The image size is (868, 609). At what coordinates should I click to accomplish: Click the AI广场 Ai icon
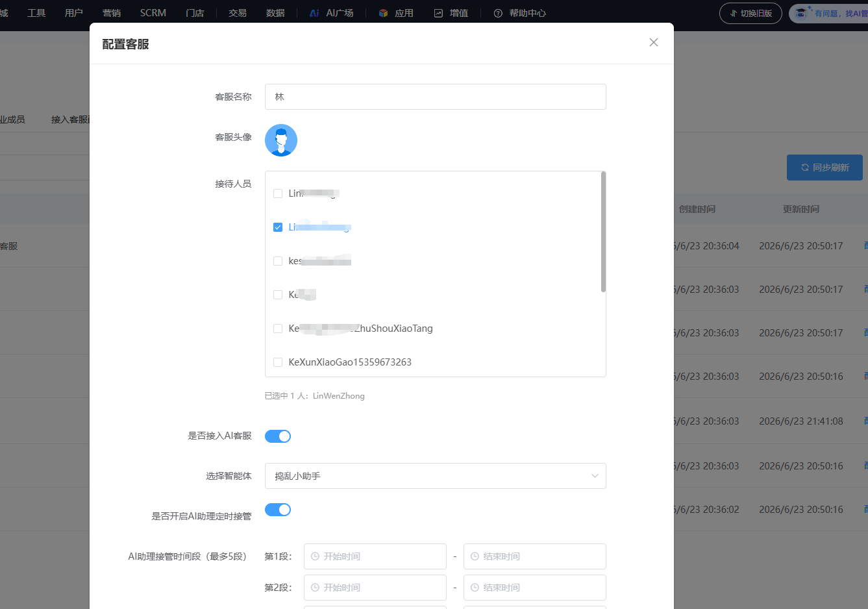click(314, 13)
